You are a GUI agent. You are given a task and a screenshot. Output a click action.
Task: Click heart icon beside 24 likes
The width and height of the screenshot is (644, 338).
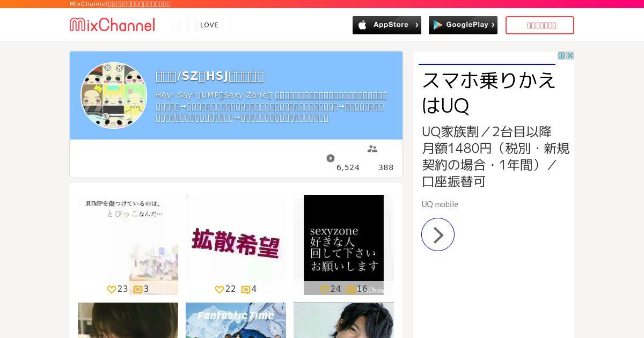coord(325,290)
